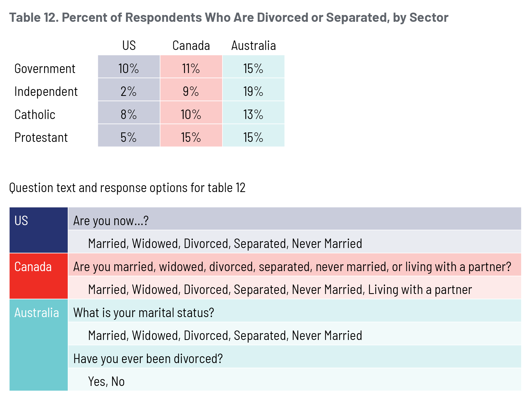Select the 19% Australia Independent cell

click(x=253, y=92)
